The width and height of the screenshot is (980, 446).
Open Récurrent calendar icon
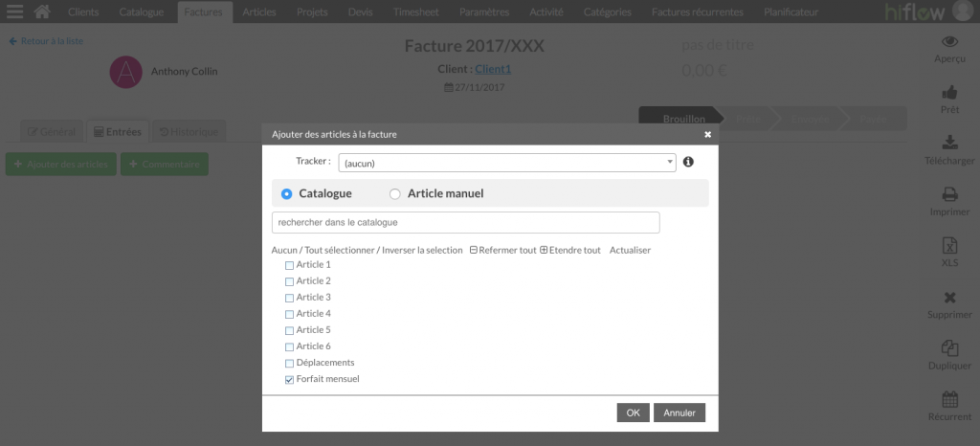pos(949,398)
